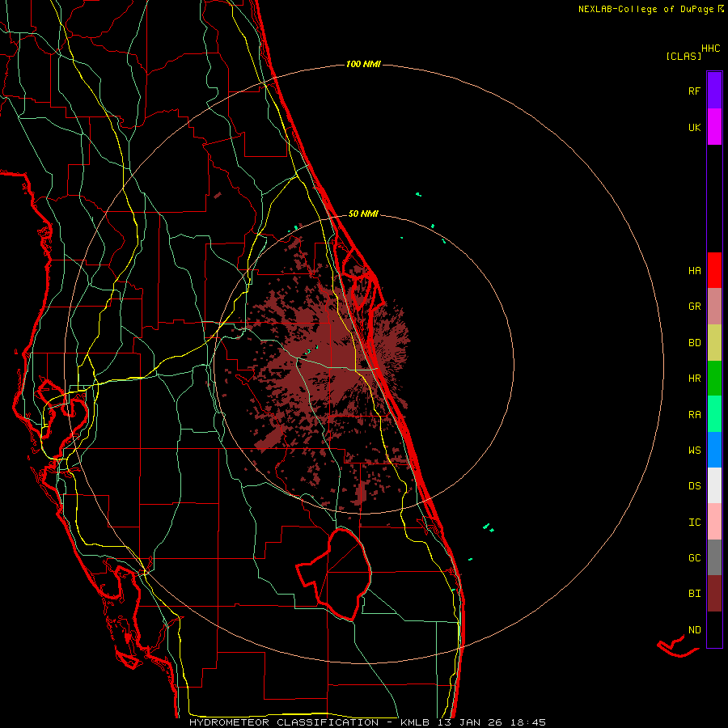728x728 pixels.
Task: Click the RA legend label
Action: (x=694, y=415)
